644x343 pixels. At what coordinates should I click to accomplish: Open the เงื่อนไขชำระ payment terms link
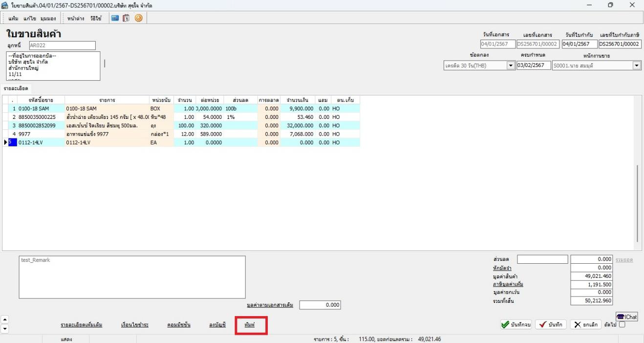pos(135,325)
